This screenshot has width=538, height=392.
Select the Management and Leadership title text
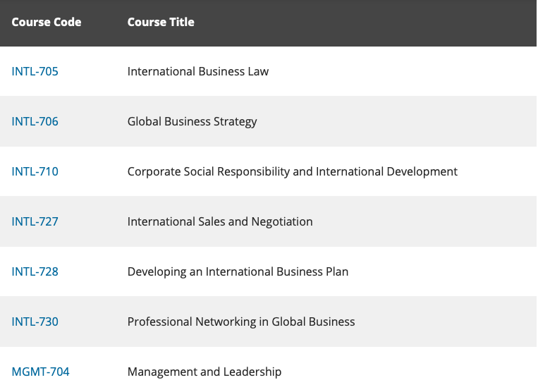(204, 372)
